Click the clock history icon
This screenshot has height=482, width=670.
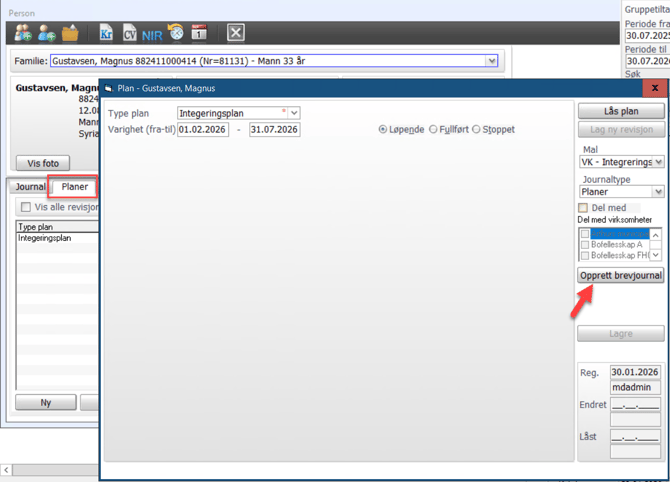coord(176,33)
